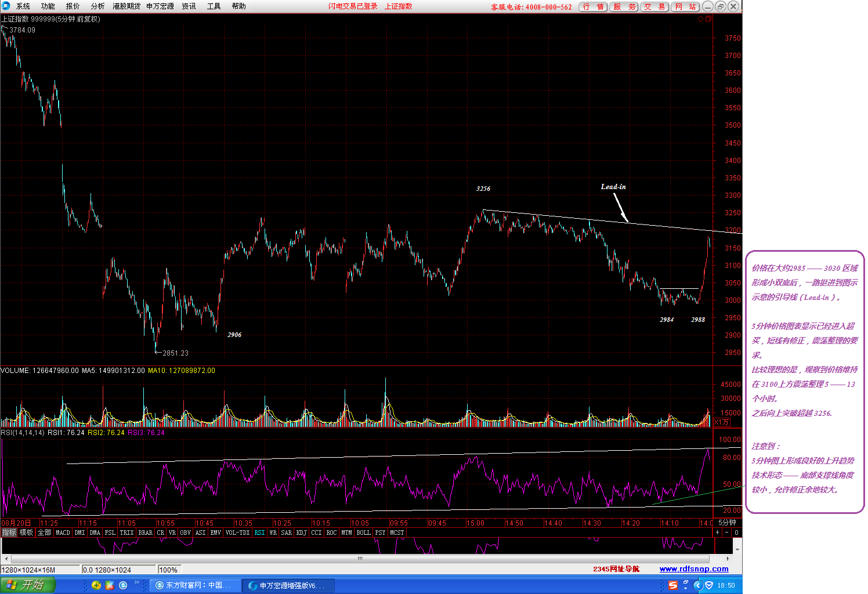Open the 工具 menu
This screenshot has height=594, width=868.
pyautogui.click(x=214, y=6)
